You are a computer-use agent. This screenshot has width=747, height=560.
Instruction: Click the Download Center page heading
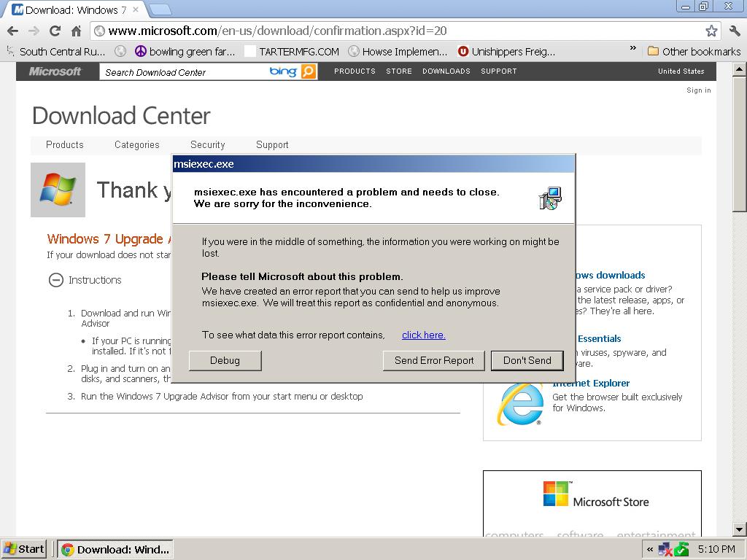pyautogui.click(x=121, y=116)
